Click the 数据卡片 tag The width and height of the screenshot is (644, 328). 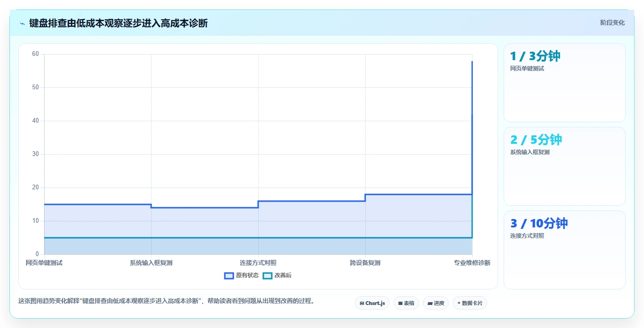tap(470, 303)
